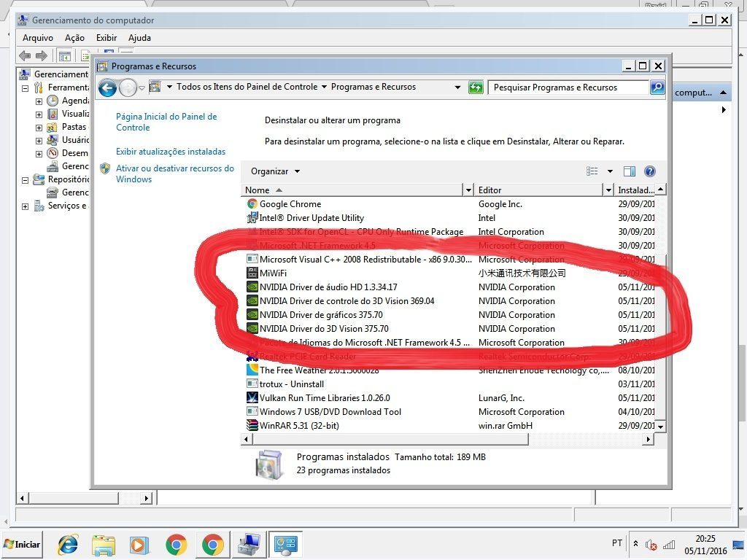747x560 pixels.
Task: Click the WinRAR 5.31 program icon
Action: 252,425
